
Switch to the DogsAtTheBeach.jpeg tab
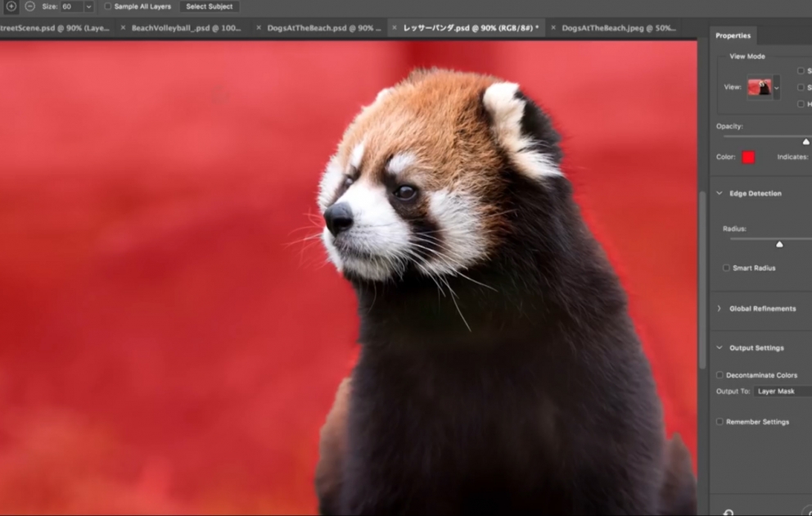619,28
